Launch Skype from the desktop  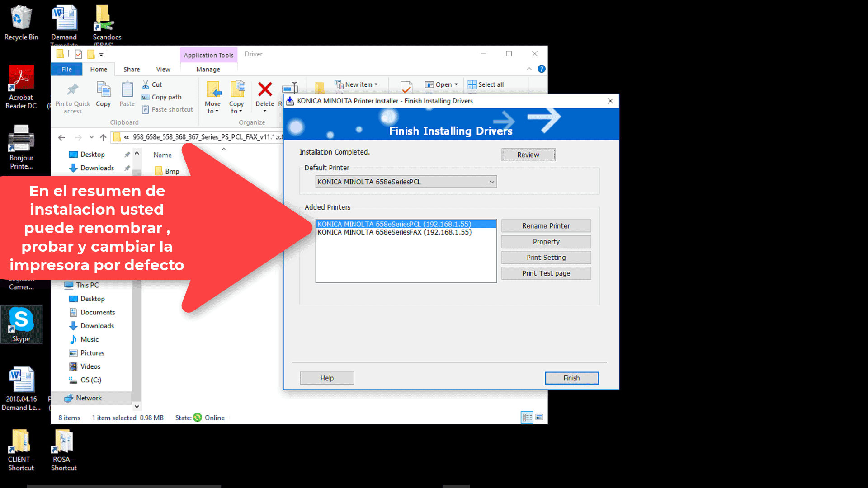click(x=21, y=324)
